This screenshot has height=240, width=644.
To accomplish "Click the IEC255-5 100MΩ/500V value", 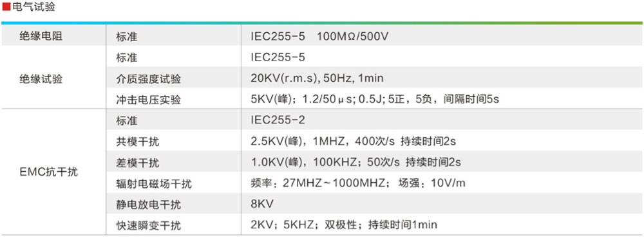I will pos(319,37).
